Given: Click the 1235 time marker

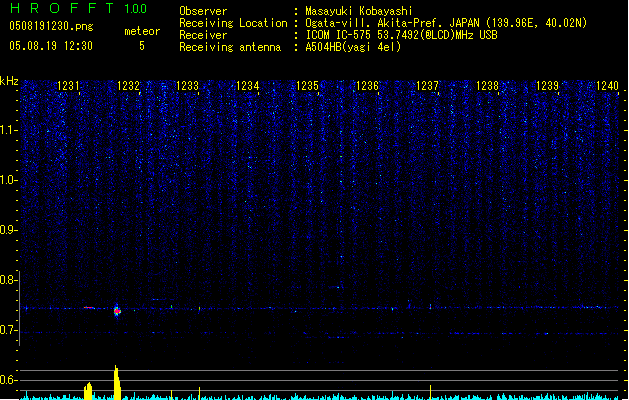Looking at the screenshot, I should tap(307, 86).
